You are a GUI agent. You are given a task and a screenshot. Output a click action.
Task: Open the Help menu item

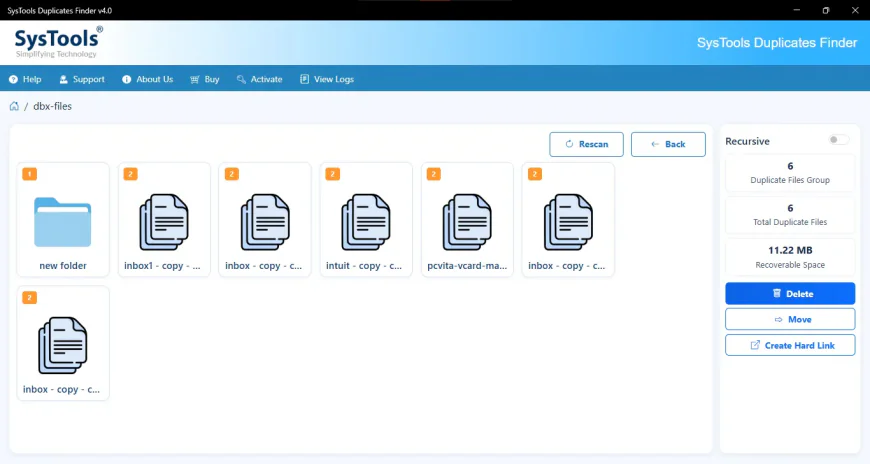25,79
